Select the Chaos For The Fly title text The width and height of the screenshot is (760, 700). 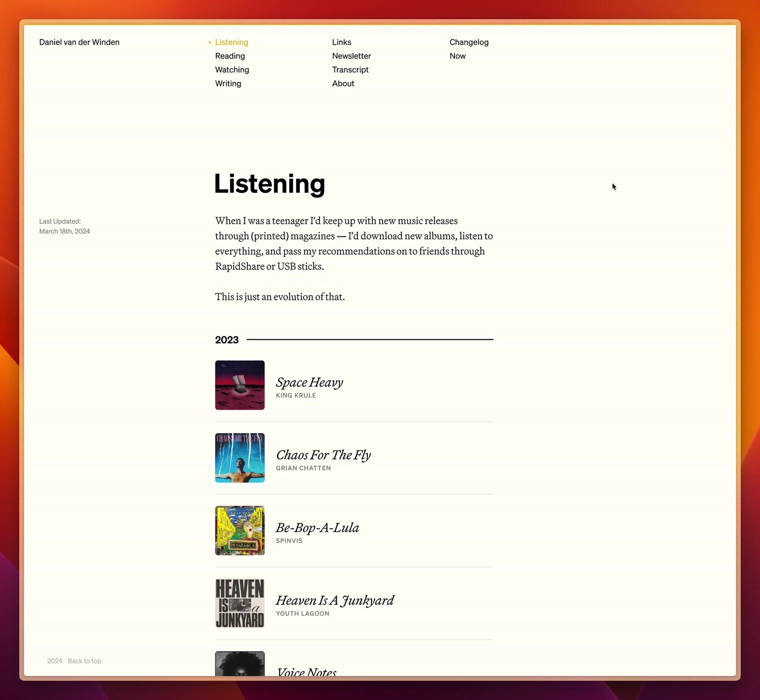[324, 455]
